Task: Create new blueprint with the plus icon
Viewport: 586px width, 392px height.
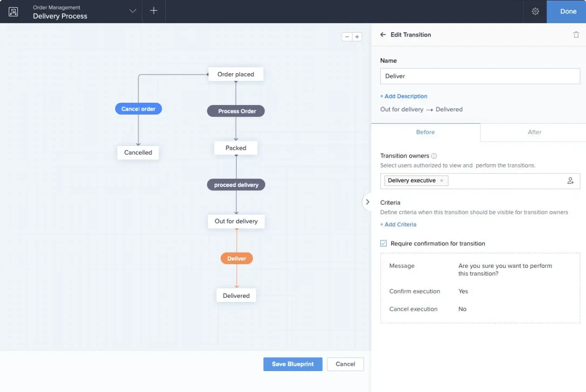Action: tap(153, 11)
